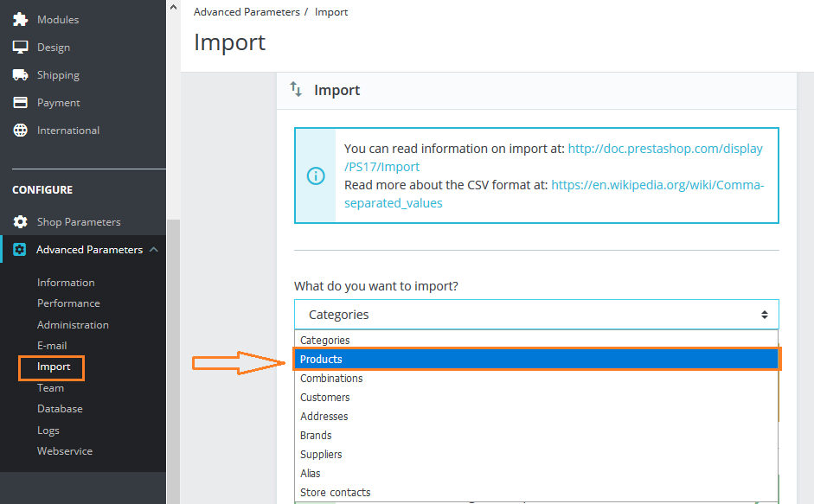
Task: Choose Combinations in the import list
Action: pyautogui.click(x=331, y=379)
